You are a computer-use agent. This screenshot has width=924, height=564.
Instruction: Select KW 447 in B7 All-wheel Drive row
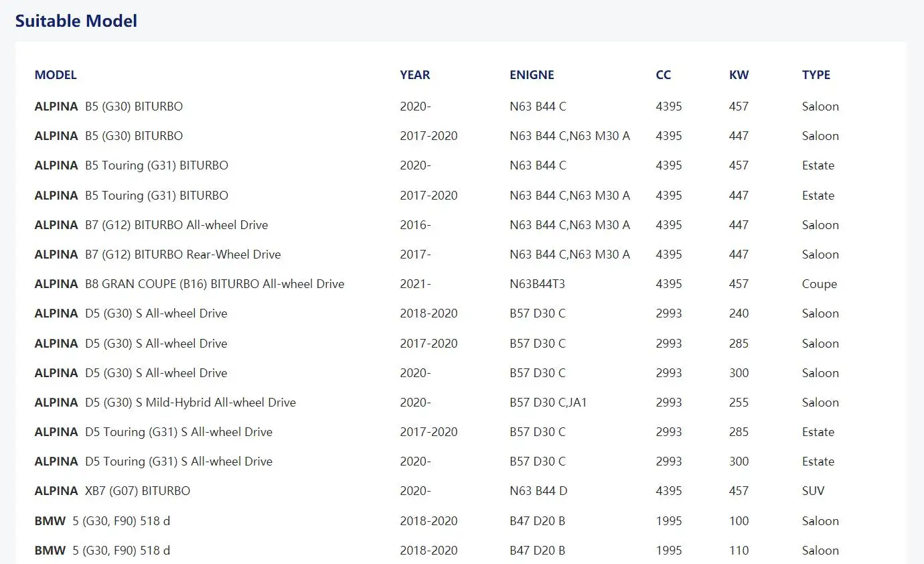click(739, 225)
